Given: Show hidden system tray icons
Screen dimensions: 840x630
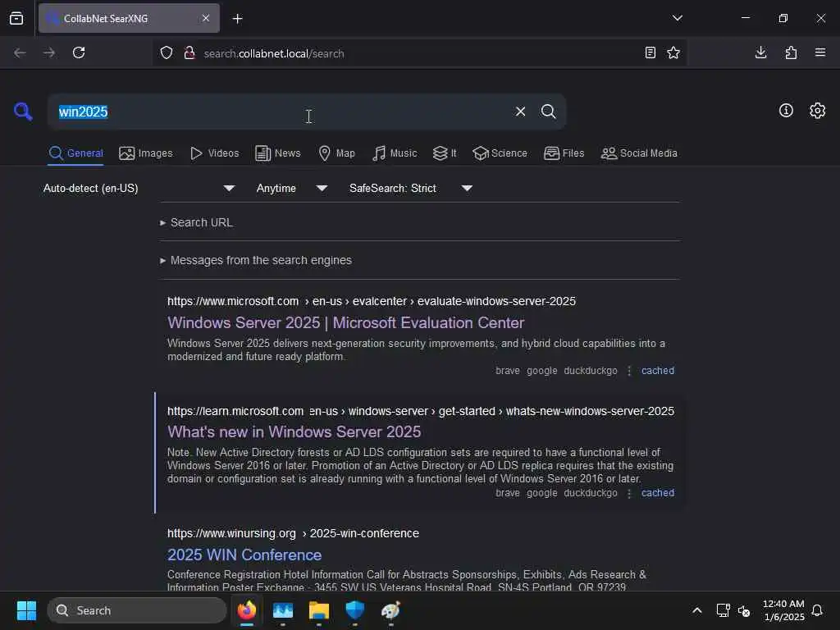Looking at the screenshot, I should 697,610.
